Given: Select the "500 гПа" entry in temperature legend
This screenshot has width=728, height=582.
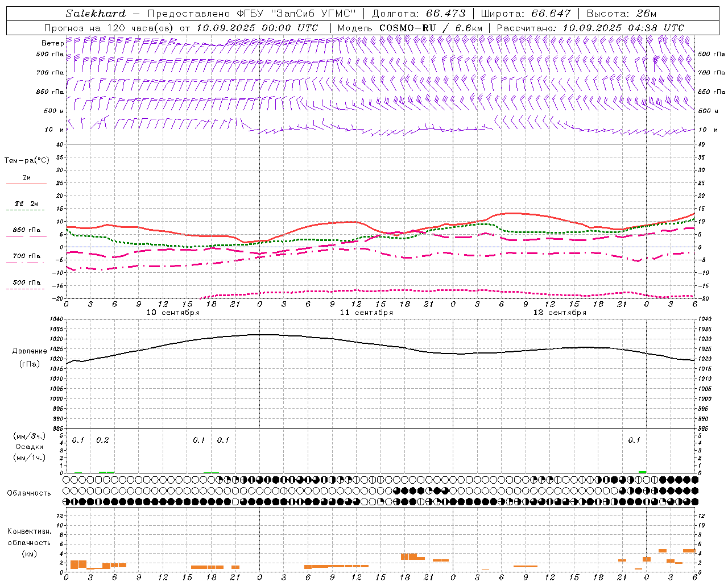Looking at the screenshot, I should (x=27, y=282).
